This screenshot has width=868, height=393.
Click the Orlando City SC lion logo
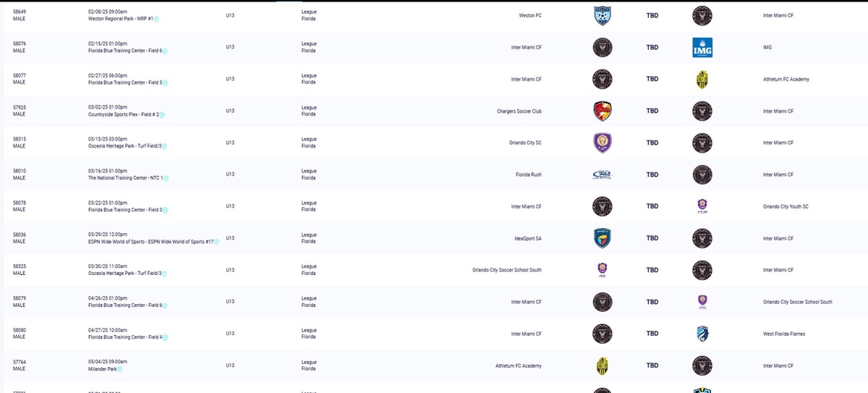[x=602, y=143]
